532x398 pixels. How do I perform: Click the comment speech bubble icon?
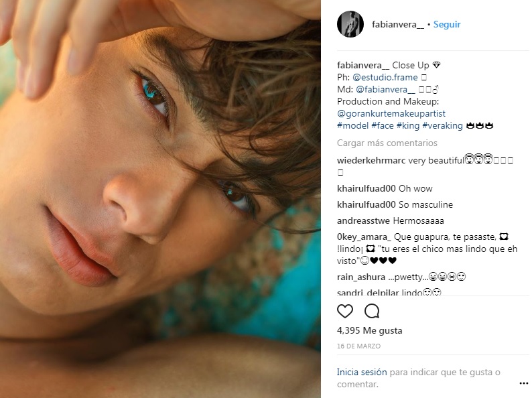[x=372, y=311]
